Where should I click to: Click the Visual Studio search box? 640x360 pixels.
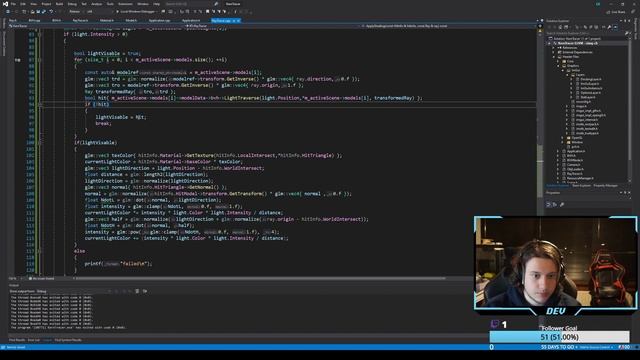tap(192, 4)
